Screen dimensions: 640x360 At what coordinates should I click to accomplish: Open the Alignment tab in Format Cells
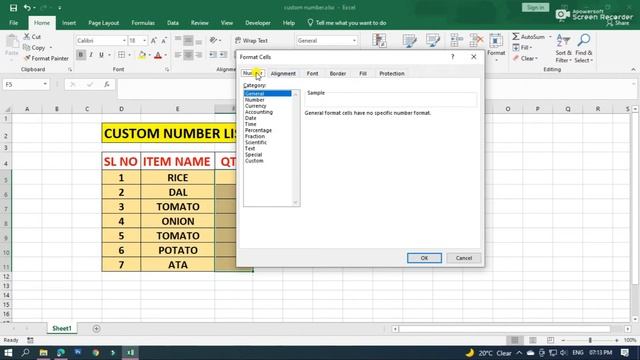(x=283, y=73)
